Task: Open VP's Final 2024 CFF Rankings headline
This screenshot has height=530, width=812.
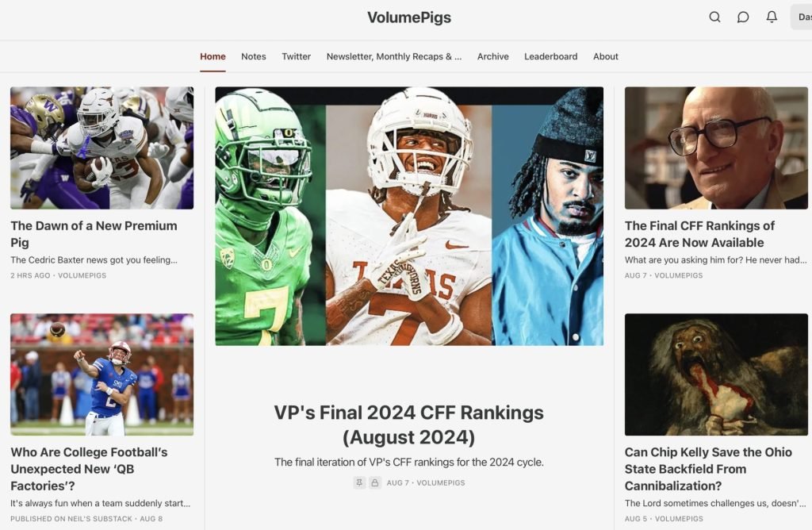Action: point(409,424)
